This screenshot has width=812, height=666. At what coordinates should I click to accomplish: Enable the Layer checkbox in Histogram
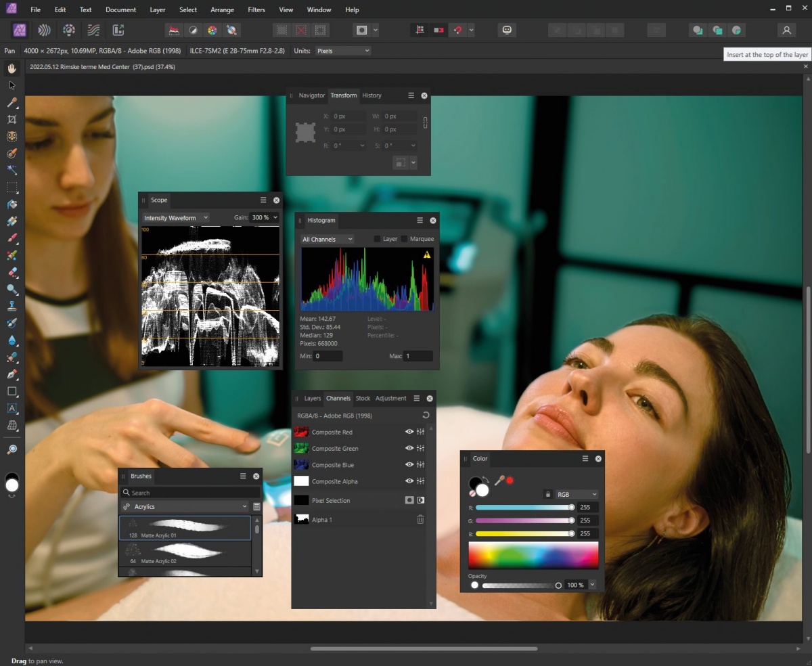click(x=378, y=239)
